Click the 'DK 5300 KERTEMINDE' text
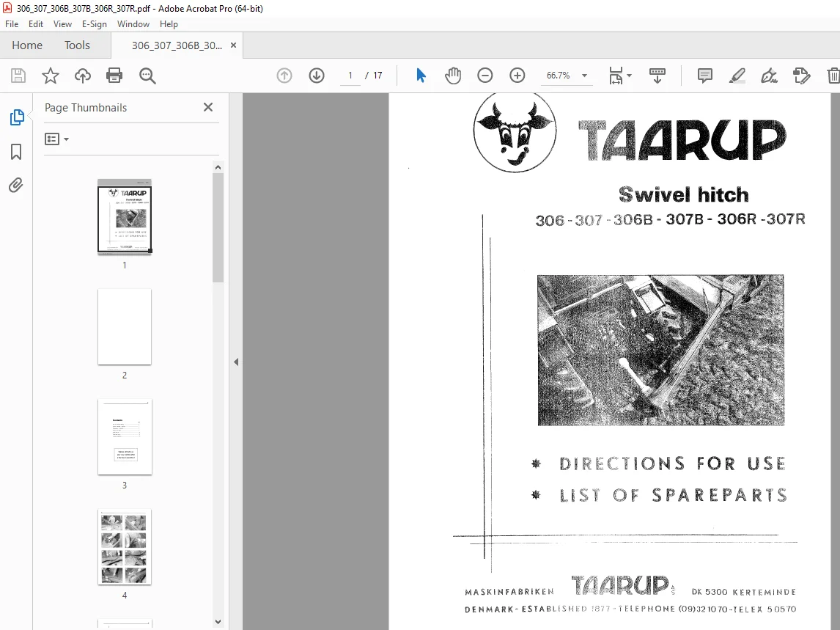 [744, 592]
